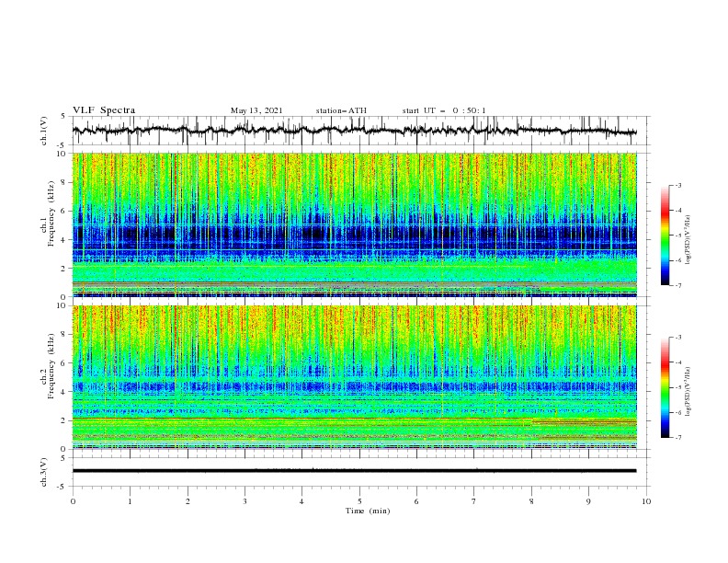Click the "4" kHz tick on ch.2 frequency axis

(64, 392)
